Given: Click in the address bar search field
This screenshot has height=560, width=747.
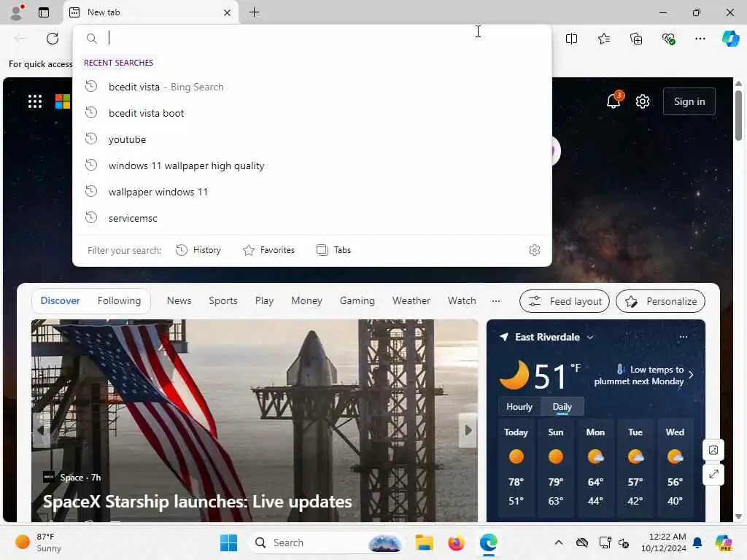Looking at the screenshot, I should click(x=312, y=38).
